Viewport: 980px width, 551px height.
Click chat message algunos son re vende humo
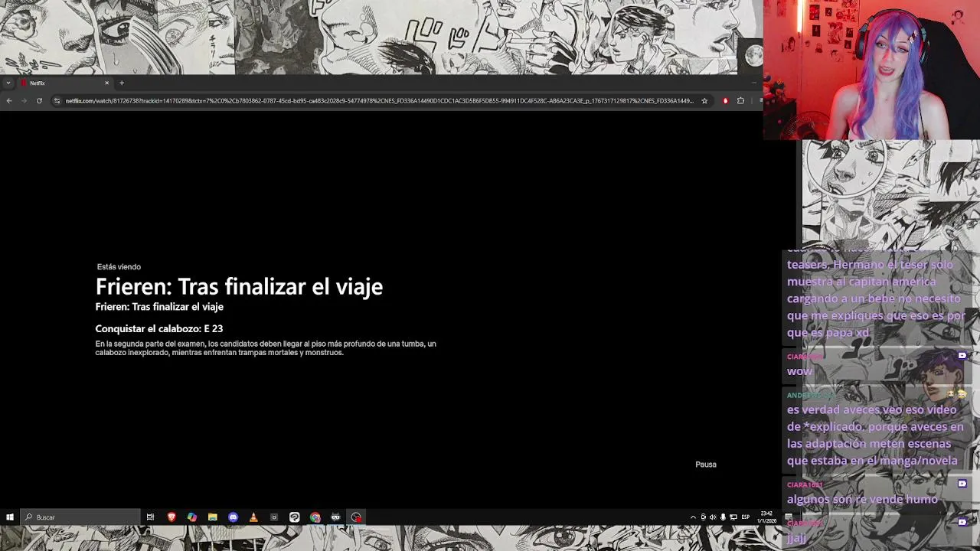[x=862, y=499]
